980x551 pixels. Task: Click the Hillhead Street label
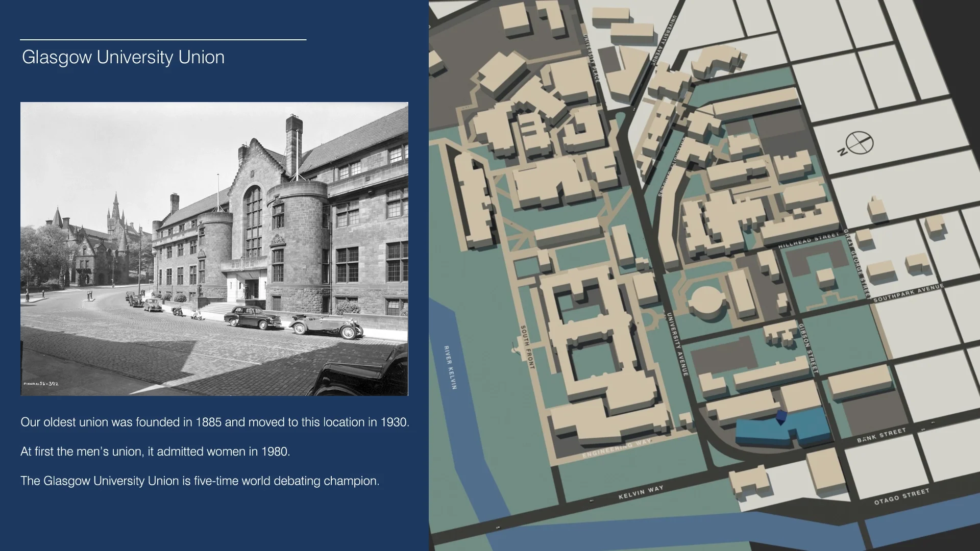coord(808,240)
